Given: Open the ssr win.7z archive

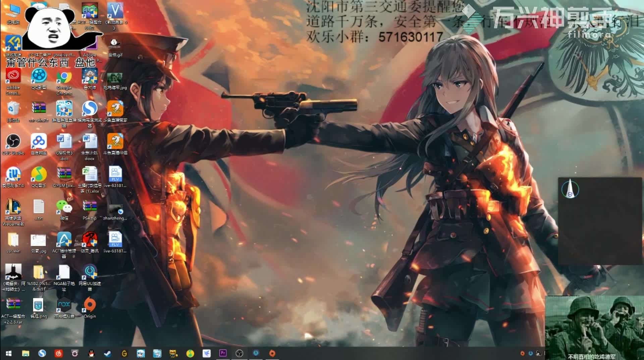Looking at the screenshot, I should point(39,111).
